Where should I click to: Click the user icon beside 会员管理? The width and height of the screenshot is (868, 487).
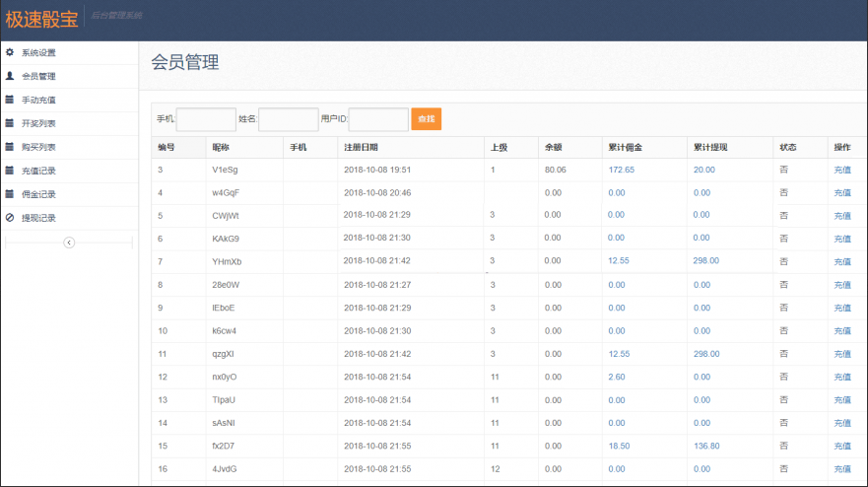10,76
